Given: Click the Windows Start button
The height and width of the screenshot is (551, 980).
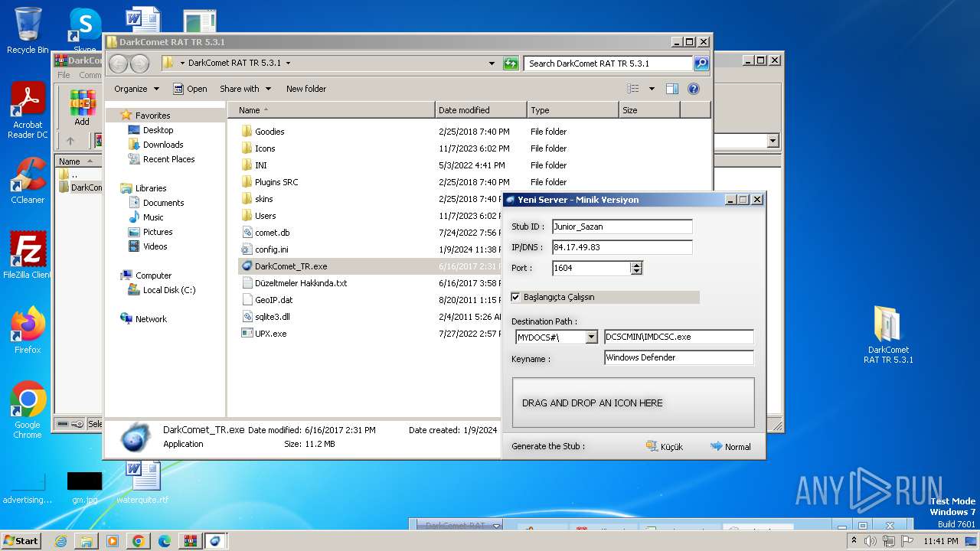Looking at the screenshot, I should coord(21,541).
